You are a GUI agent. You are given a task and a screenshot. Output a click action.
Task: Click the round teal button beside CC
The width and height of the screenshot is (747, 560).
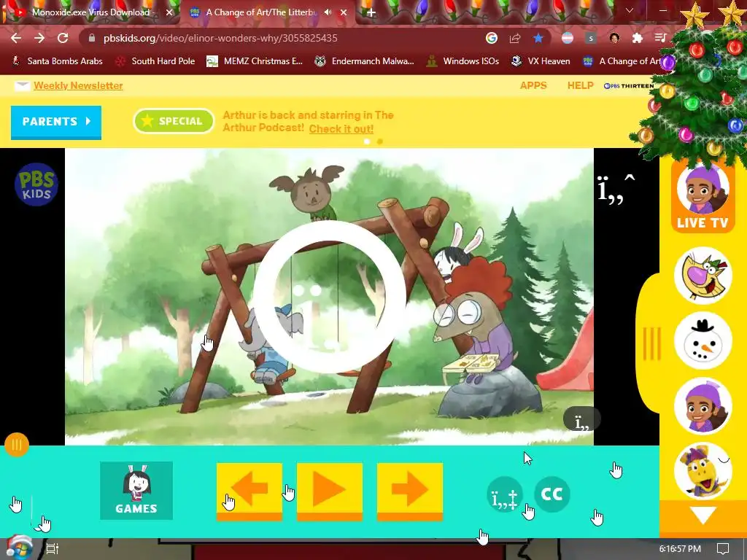[505, 494]
